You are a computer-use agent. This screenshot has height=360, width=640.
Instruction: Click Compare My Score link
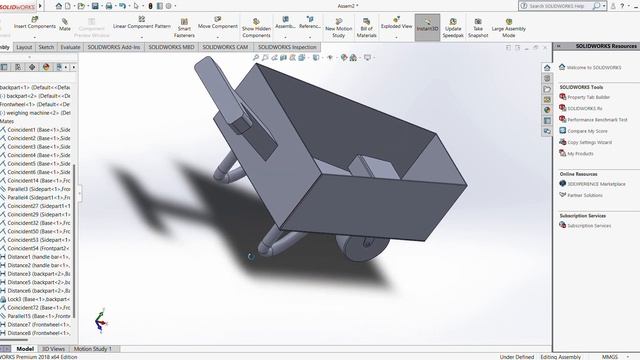pyautogui.click(x=587, y=131)
